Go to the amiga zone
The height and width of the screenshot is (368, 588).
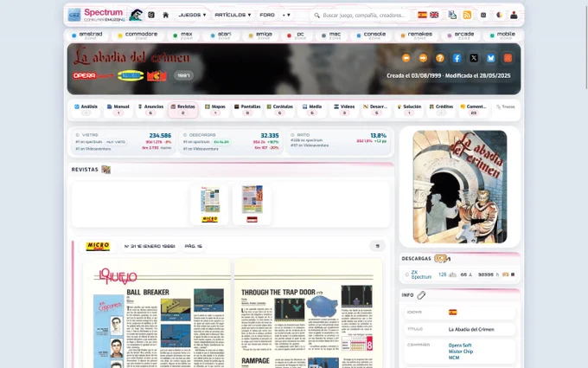pyautogui.click(x=260, y=36)
